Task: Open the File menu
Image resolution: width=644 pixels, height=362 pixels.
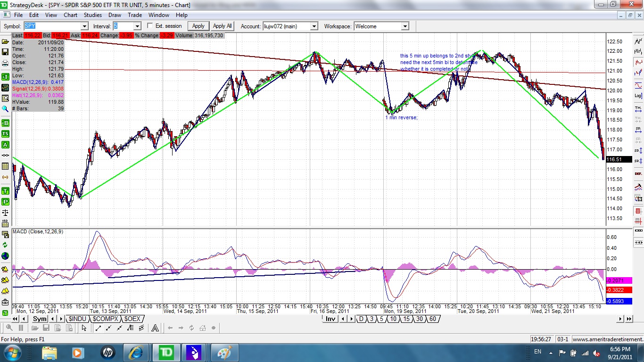Action: pos(18,15)
